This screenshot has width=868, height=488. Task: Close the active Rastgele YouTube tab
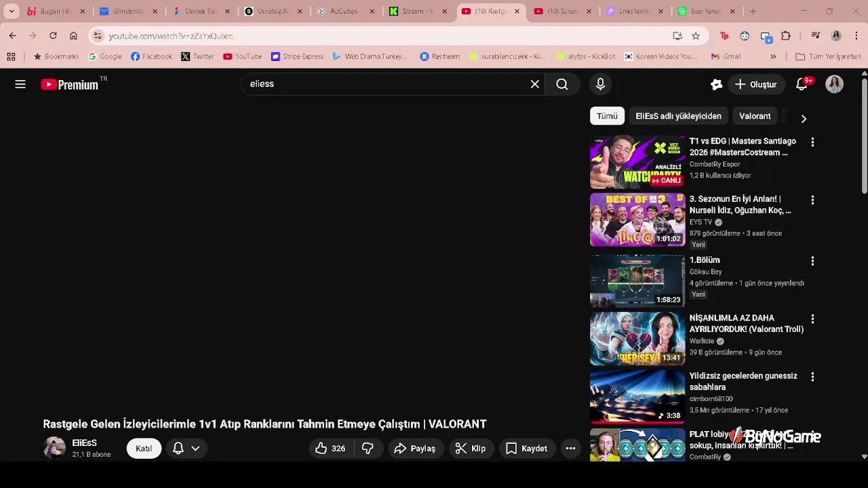[x=517, y=12]
